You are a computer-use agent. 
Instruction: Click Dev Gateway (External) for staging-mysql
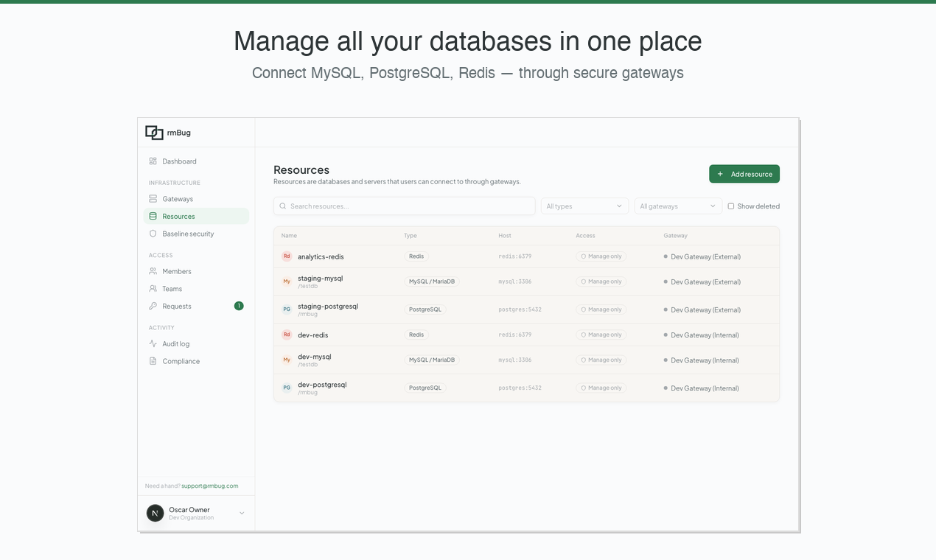pos(706,281)
